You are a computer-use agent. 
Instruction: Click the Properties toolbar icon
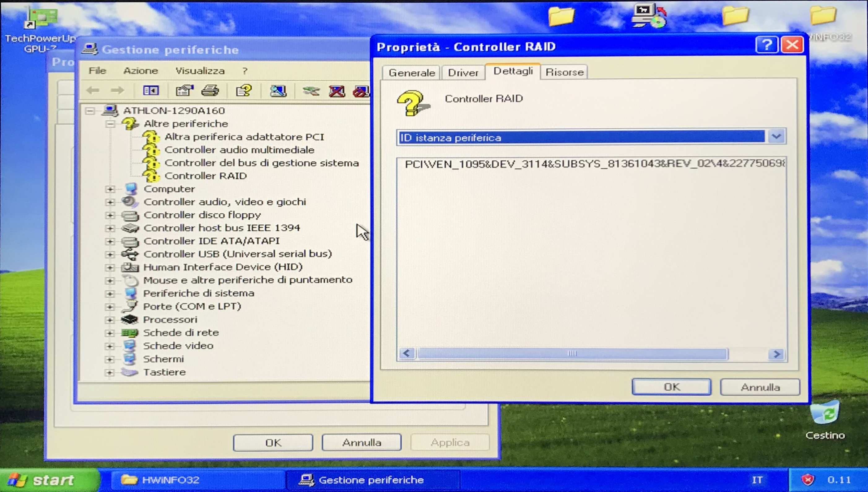click(x=184, y=91)
